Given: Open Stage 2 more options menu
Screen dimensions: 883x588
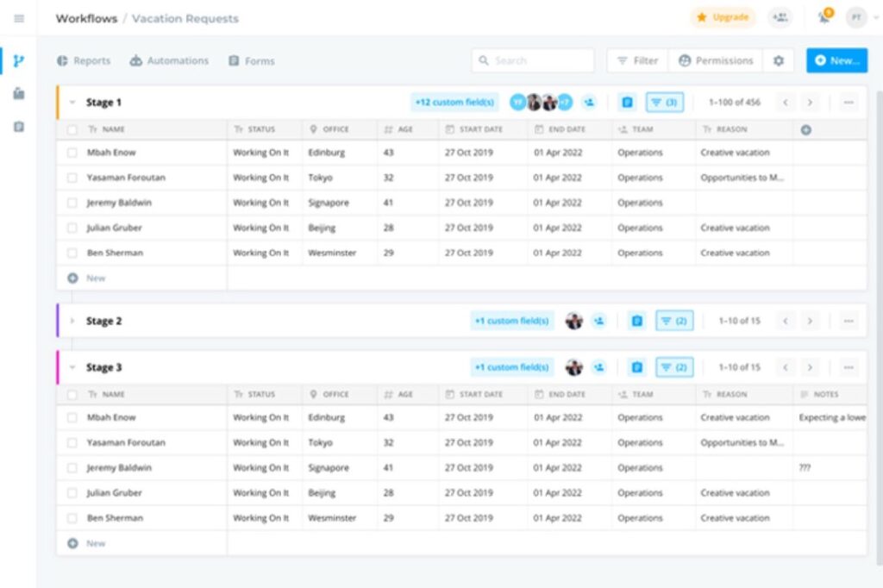Looking at the screenshot, I should click(x=849, y=321).
